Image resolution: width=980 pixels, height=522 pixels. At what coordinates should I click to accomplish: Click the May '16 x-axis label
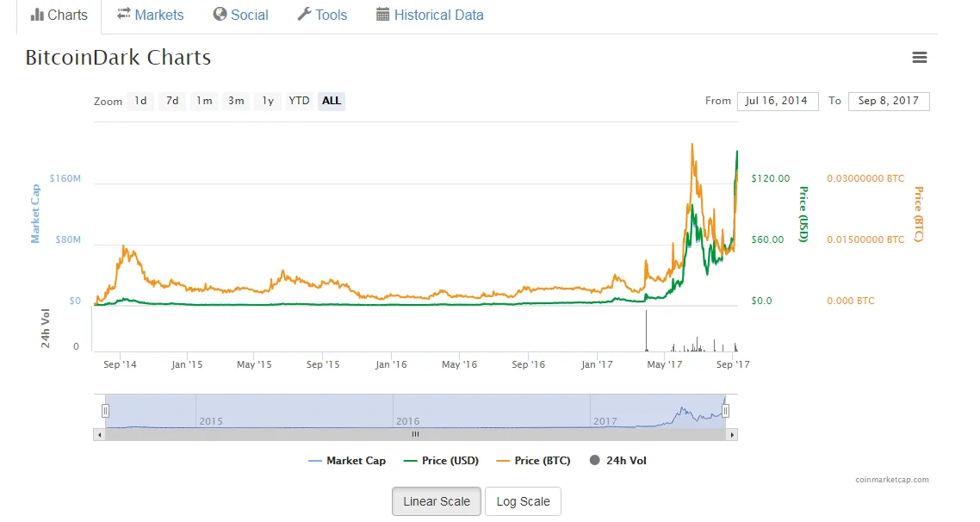459,364
